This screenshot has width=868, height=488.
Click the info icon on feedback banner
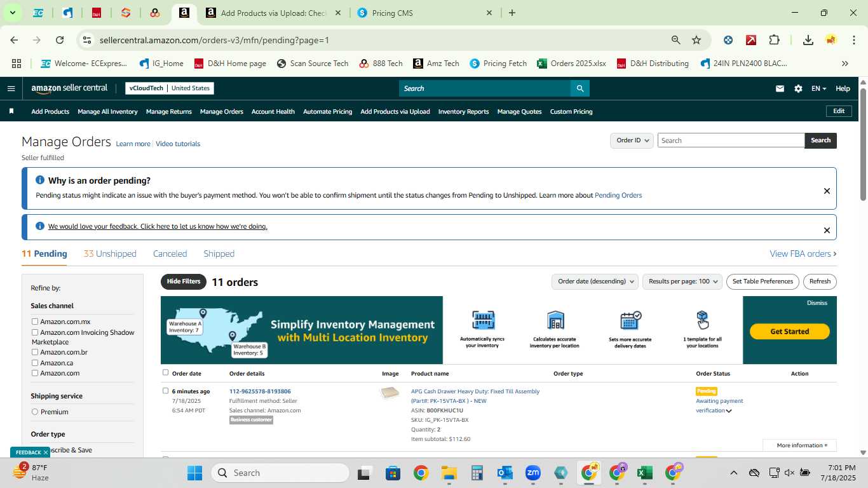(x=40, y=226)
